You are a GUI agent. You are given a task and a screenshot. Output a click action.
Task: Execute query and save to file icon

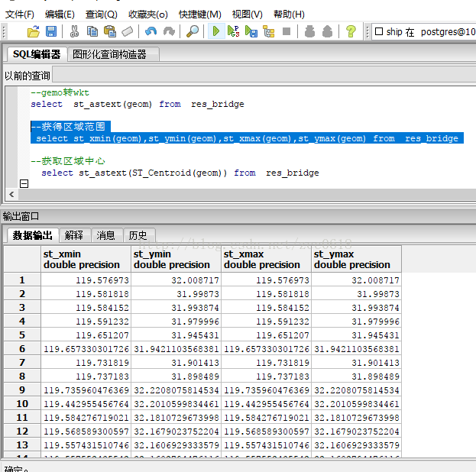[x=251, y=31]
